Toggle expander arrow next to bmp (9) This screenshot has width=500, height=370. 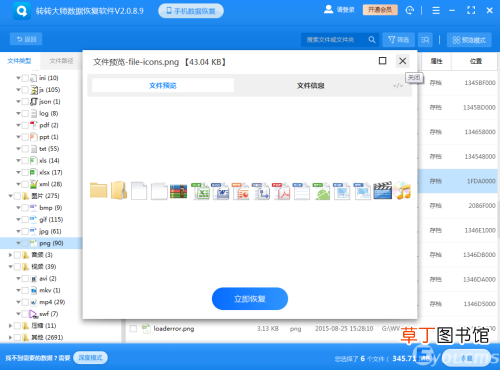tap(18, 208)
